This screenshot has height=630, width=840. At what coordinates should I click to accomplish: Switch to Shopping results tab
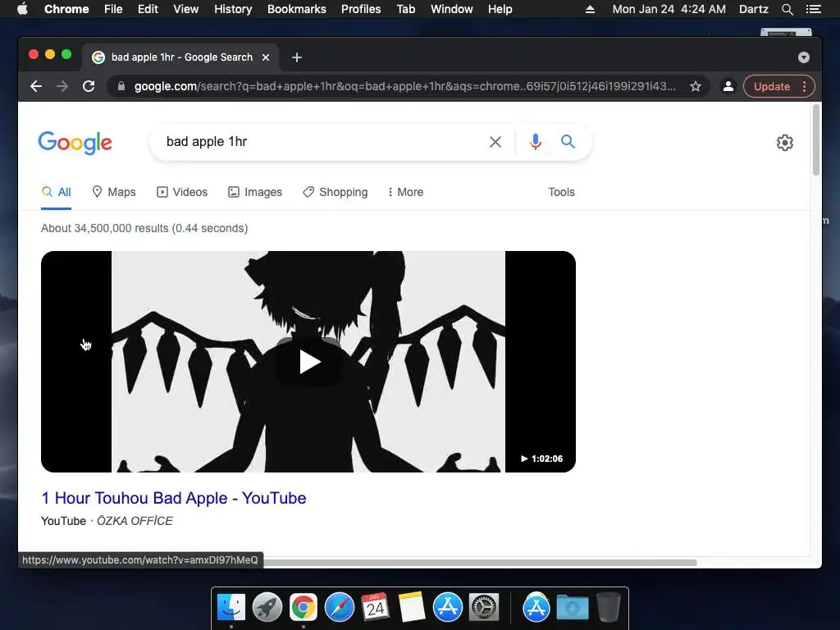[x=336, y=192]
